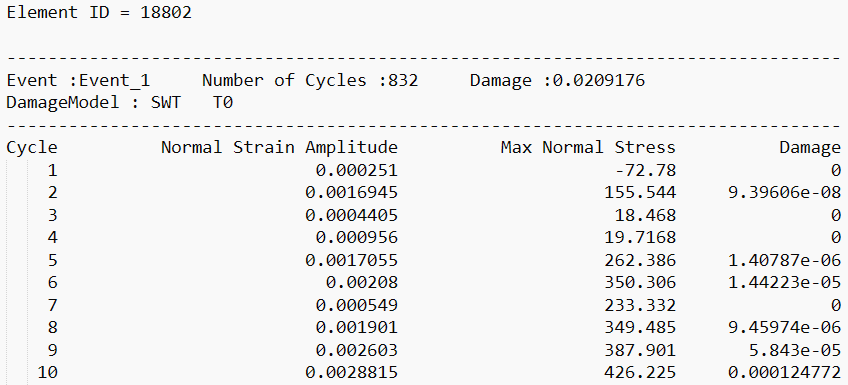Click the total Damage value 0.0209176
Screen dimensions: 848x385
(x=599, y=81)
